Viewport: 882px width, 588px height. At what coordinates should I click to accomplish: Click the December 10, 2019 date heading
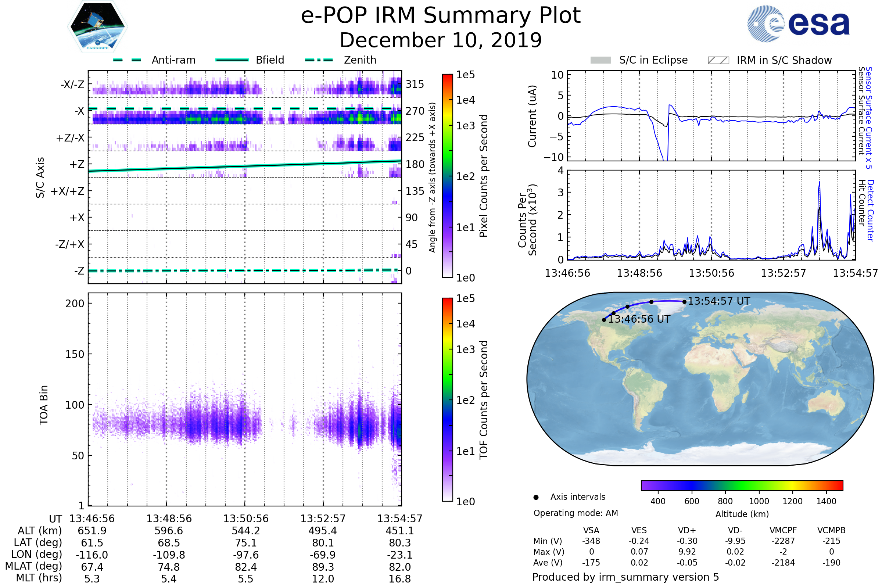click(x=441, y=40)
